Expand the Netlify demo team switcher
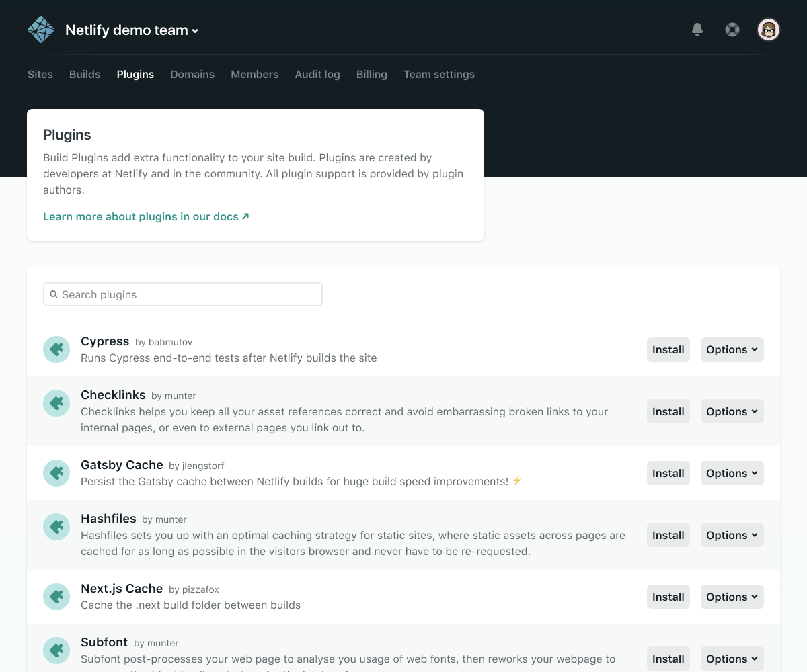 (132, 30)
